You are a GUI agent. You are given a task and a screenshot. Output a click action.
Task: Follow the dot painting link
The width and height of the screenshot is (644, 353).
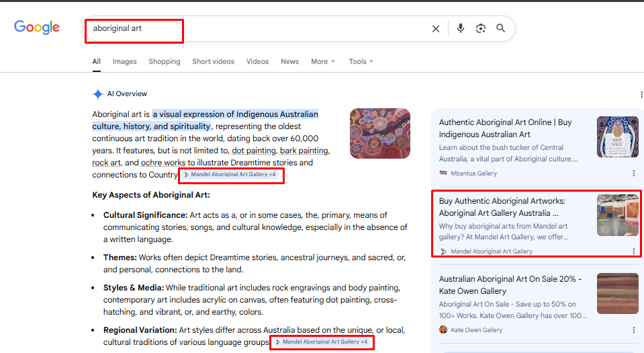[254, 151]
